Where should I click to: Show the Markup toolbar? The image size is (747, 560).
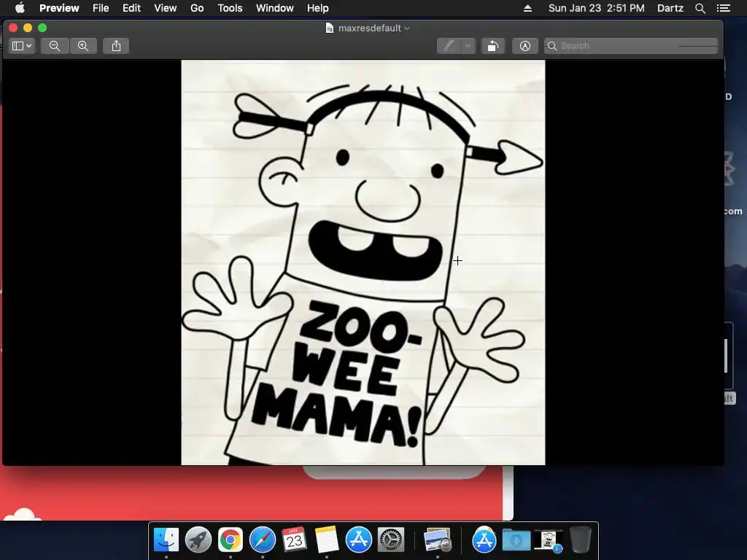[x=525, y=46]
